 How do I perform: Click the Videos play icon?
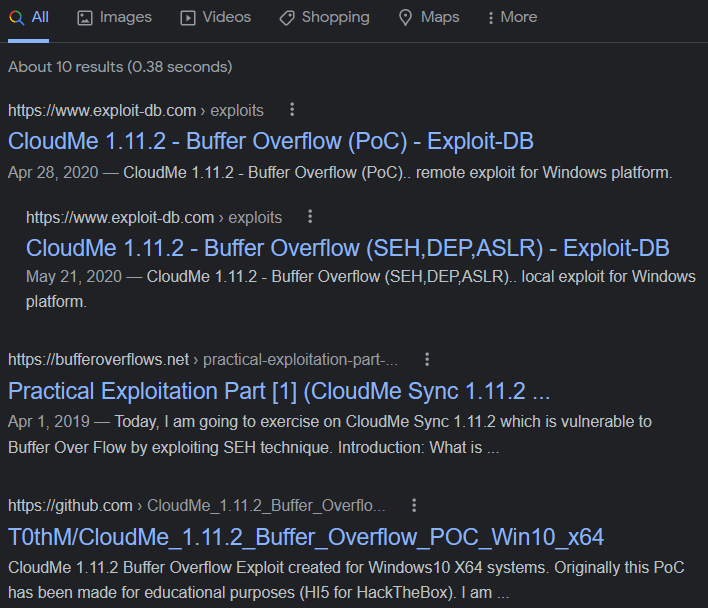[188, 18]
